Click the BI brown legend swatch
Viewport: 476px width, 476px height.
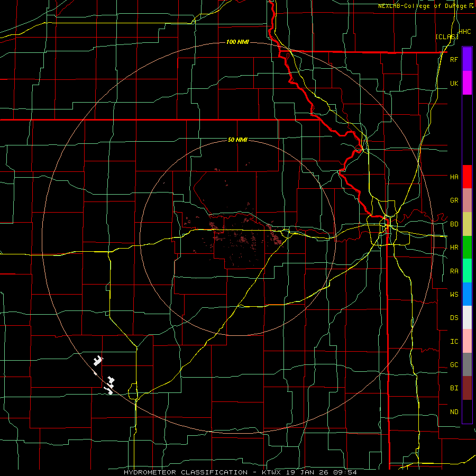(x=467, y=388)
